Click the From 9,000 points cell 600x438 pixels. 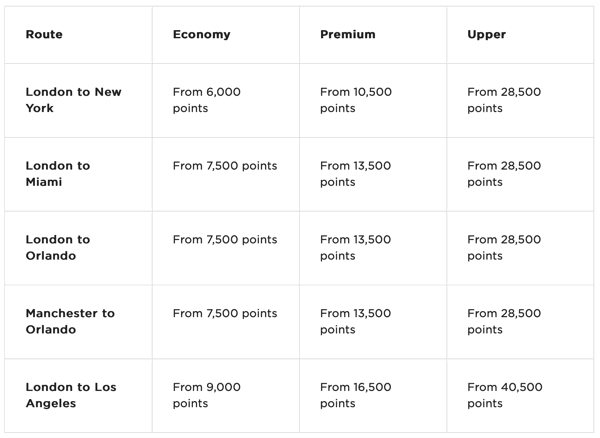click(x=207, y=395)
